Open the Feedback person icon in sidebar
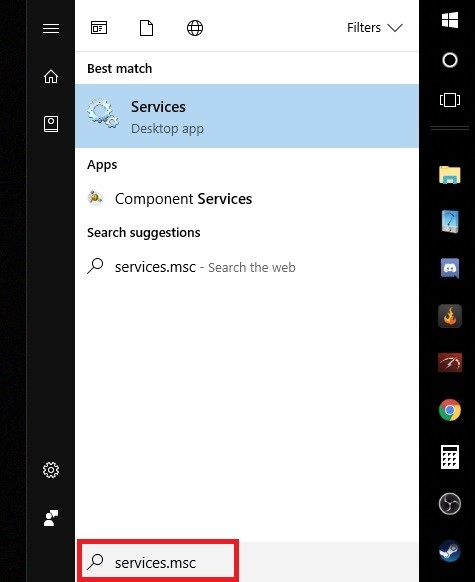Image resolution: width=475 pixels, height=582 pixels. point(51,518)
